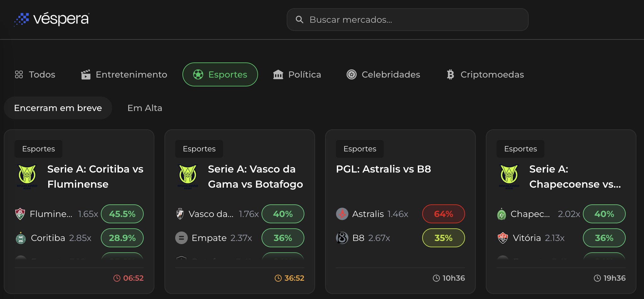Switch to the Política category tab
This screenshot has width=644, height=299.
(297, 74)
